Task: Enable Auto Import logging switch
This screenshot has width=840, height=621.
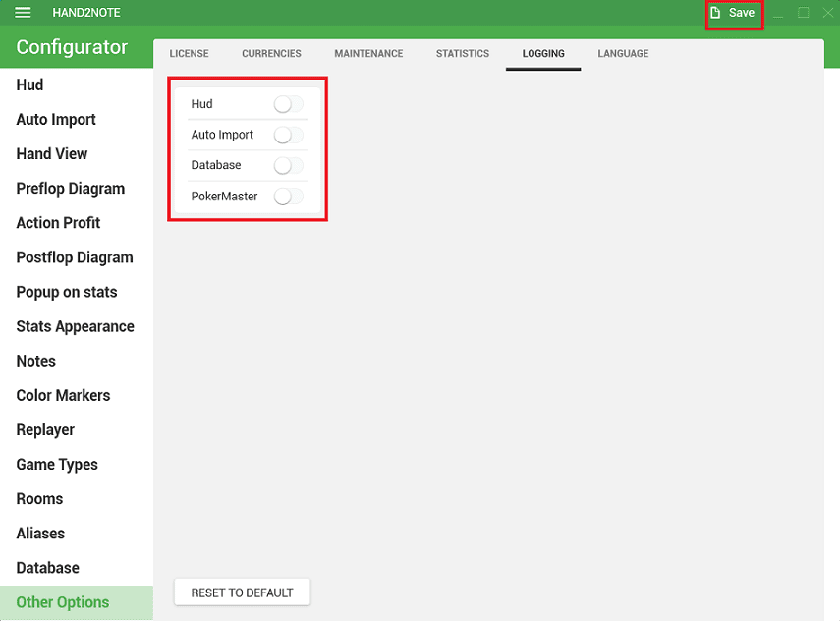Action: (289, 135)
